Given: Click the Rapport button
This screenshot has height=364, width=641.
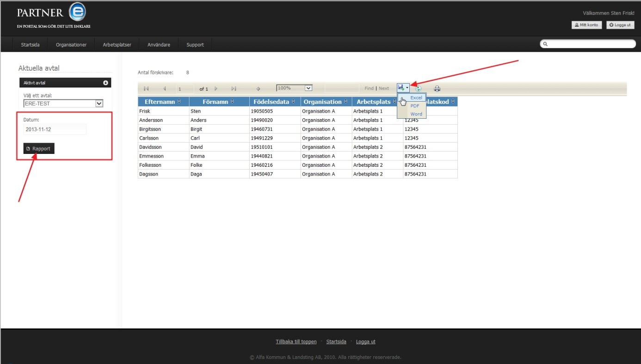Looking at the screenshot, I should coord(39,149).
